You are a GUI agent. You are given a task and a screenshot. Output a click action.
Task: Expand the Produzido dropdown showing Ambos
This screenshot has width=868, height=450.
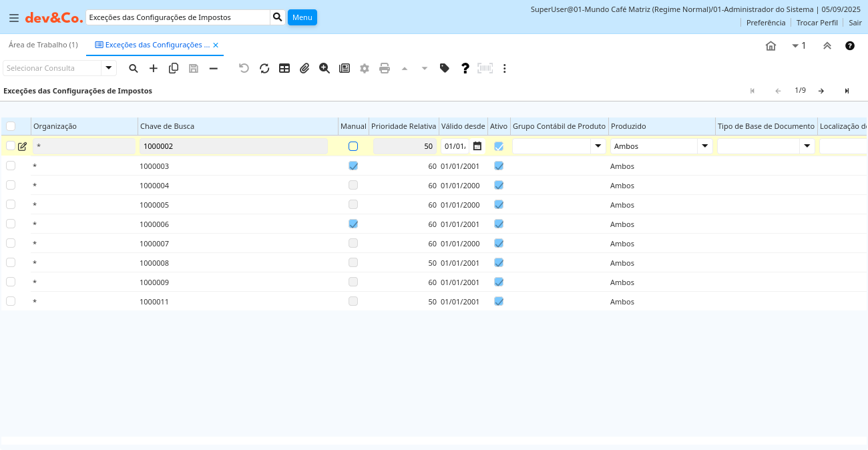click(x=704, y=146)
